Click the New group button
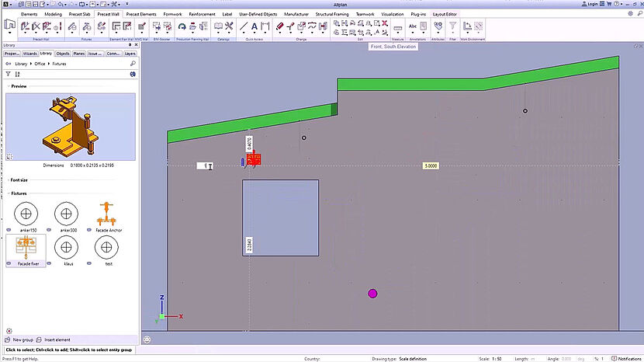This screenshot has width=644, height=362. pyautogui.click(x=19, y=339)
